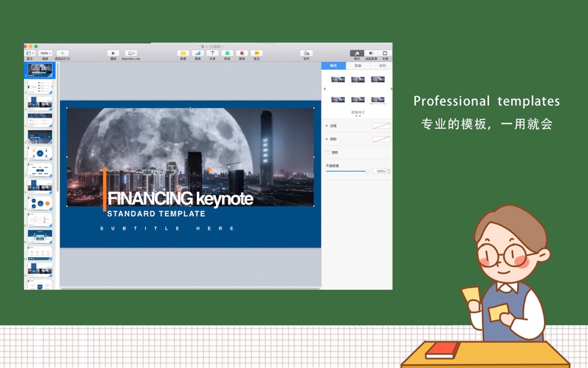Add a text box with 文本 icon
The width and height of the screenshot is (588, 368).
pyautogui.click(x=212, y=53)
